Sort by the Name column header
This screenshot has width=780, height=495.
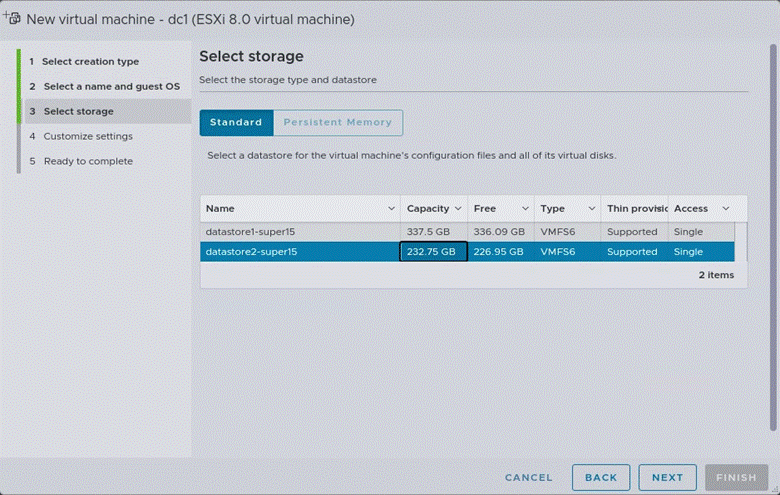[x=220, y=208]
